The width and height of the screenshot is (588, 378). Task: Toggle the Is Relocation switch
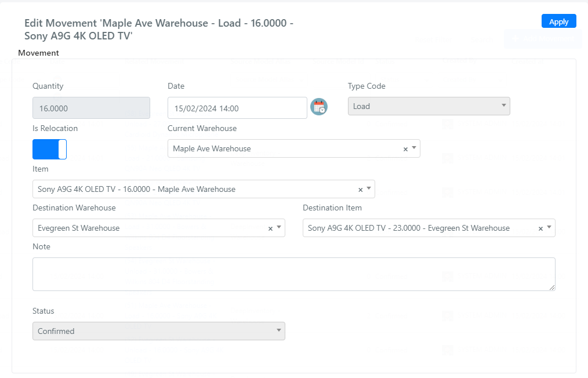[49, 149]
